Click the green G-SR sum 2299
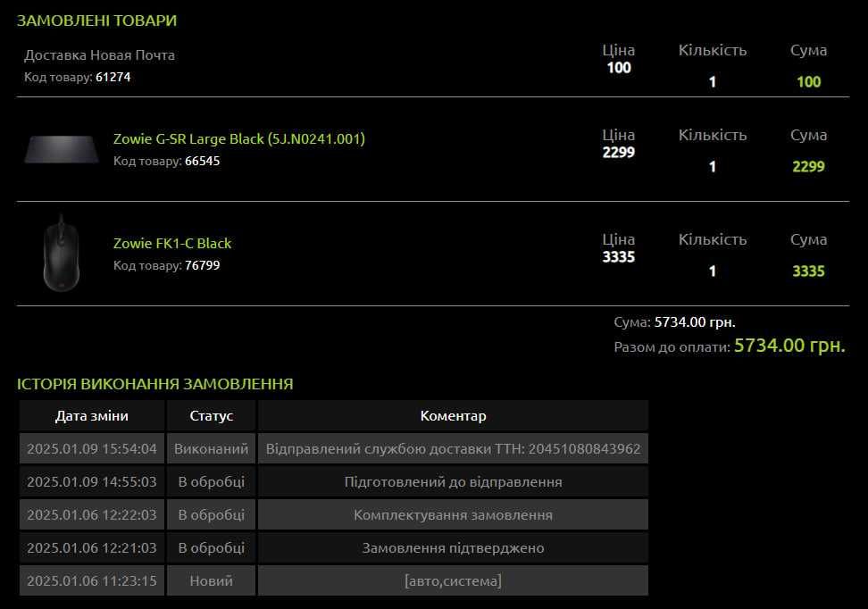The image size is (868, 609). click(x=809, y=167)
